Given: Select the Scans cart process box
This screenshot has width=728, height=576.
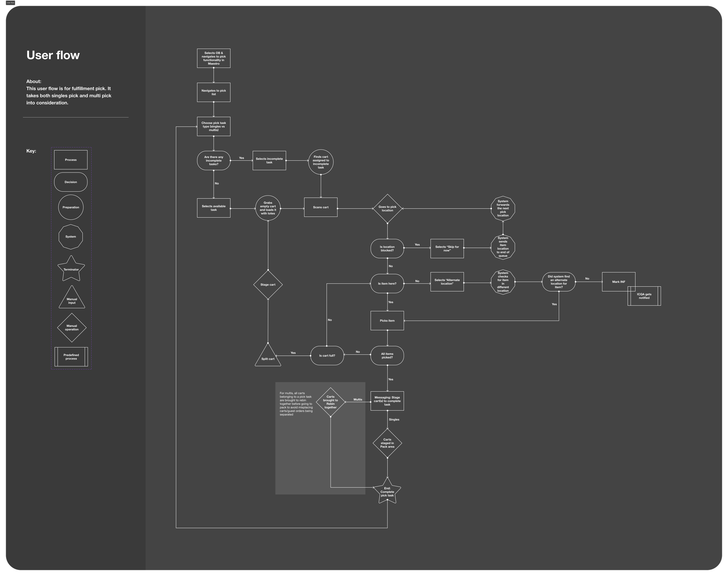Looking at the screenshot, I should (321, 207).
